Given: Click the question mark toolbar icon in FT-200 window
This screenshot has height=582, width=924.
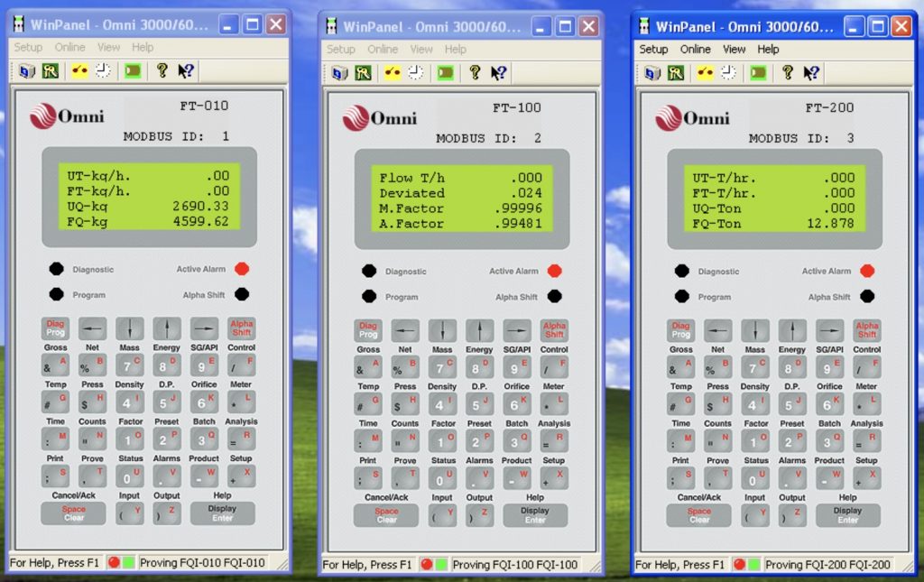Looking at the screenshot, I should 788,73.
